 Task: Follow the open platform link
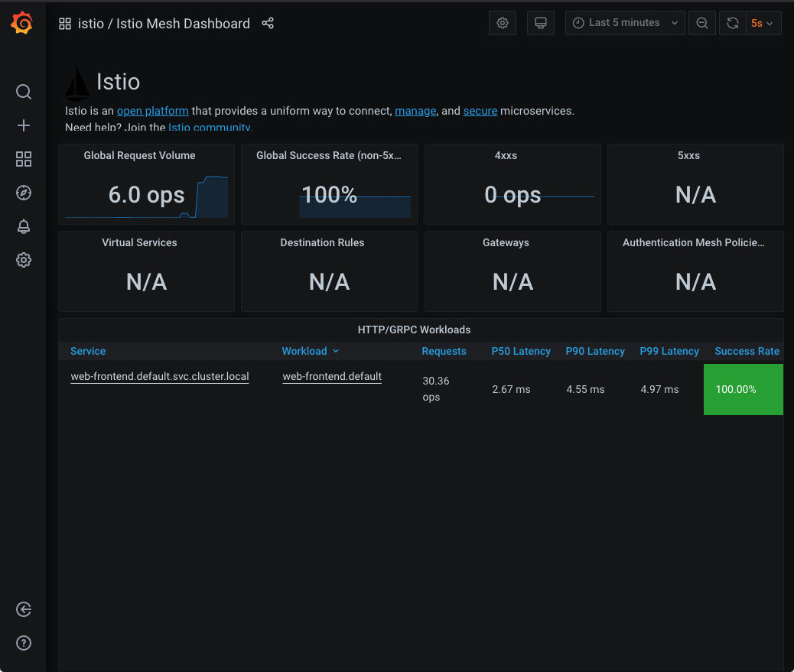pos(152,111)
